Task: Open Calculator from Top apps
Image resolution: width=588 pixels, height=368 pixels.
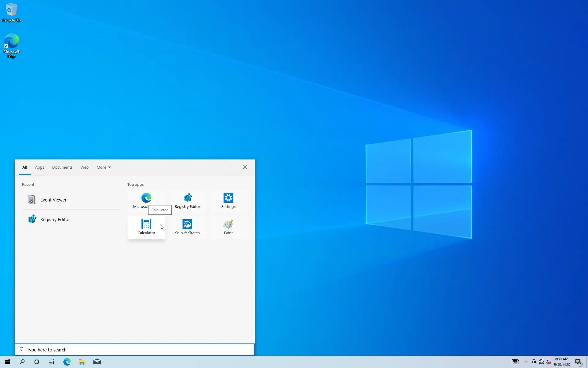Action: point(146,227)
